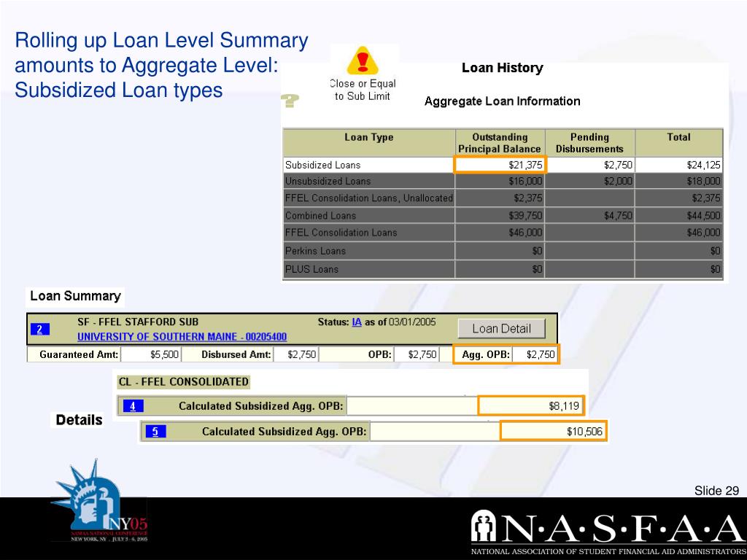
Task: Select the PLUS Loans row label
Action: [311, 269]
